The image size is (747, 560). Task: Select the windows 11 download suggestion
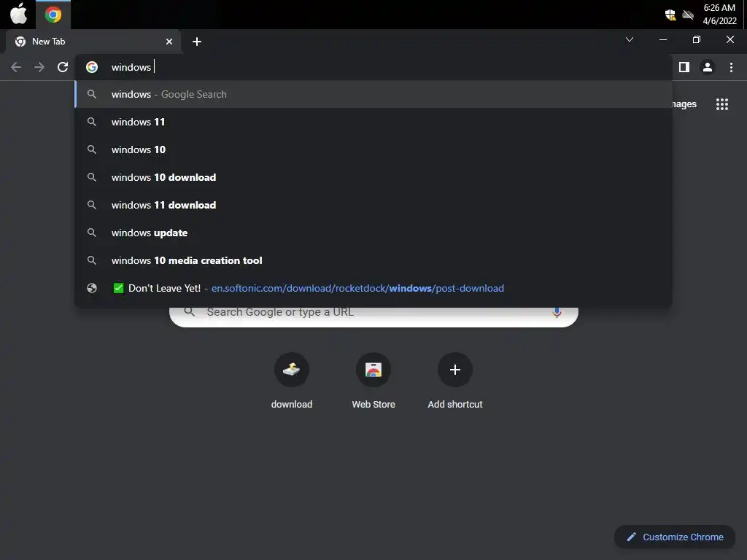[x=373, y=205]
